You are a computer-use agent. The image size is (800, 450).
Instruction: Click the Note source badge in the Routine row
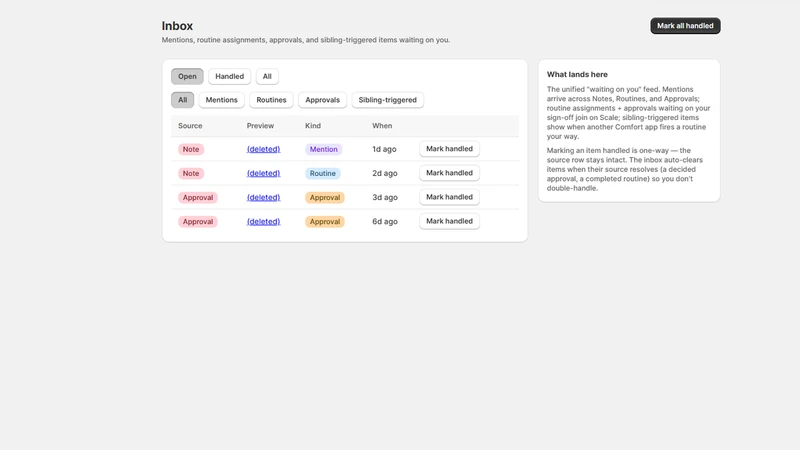point(191,173)
